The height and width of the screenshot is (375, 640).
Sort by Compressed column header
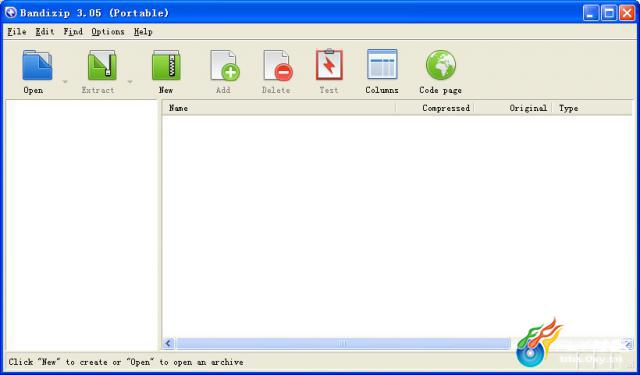click(x=434, y=108)
